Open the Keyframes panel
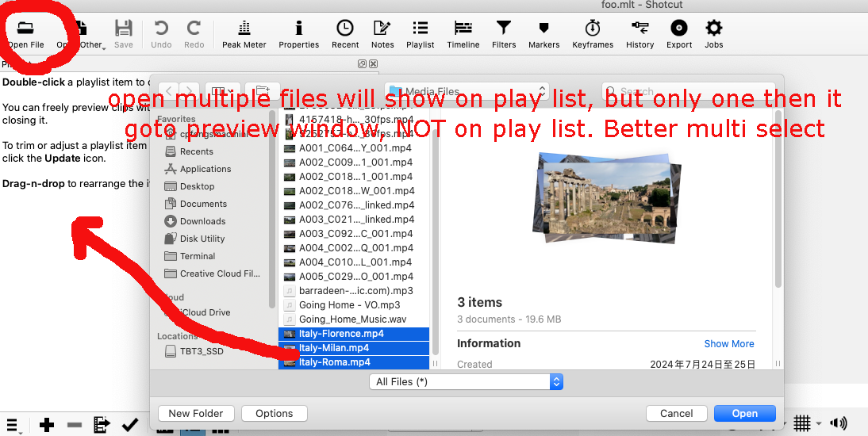The image size is (868, 436). [593, 34]
